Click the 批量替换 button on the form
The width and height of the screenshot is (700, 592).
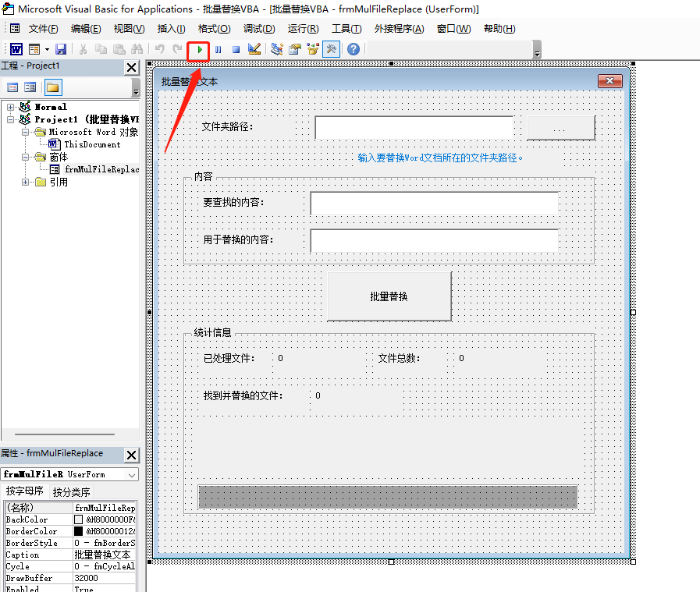tap(389, 296)
